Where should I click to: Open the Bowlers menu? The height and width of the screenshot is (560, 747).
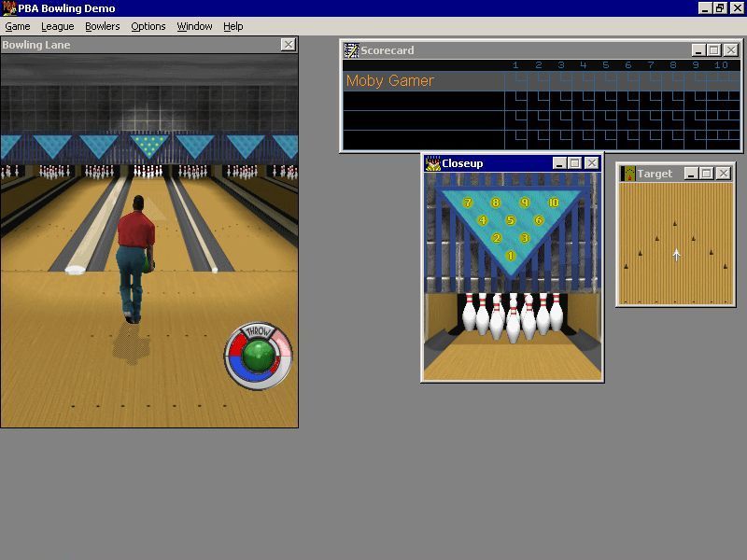coord(103,26)
